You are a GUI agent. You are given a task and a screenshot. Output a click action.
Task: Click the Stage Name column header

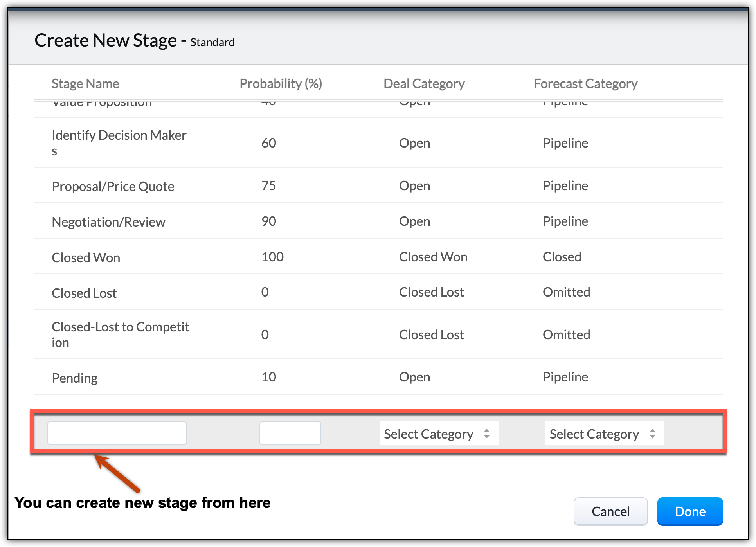point(85,83)
